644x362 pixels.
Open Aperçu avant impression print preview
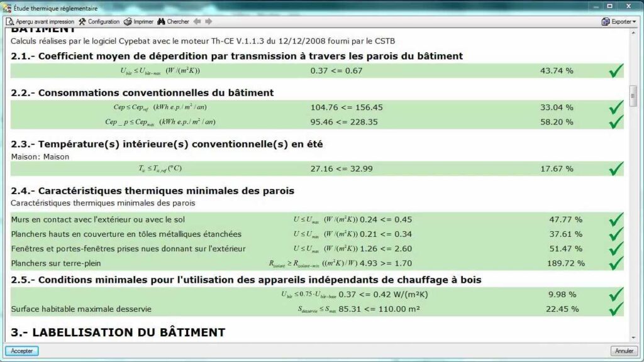click(40, 21)
